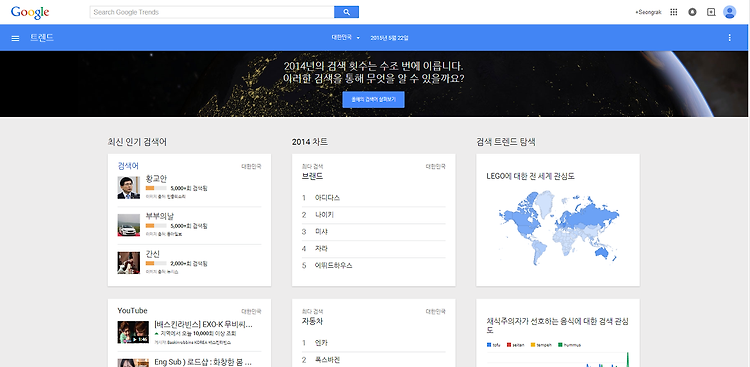The image size is (750, 367).
Task: Open the YouTube card heading
Action: (132, 311)
